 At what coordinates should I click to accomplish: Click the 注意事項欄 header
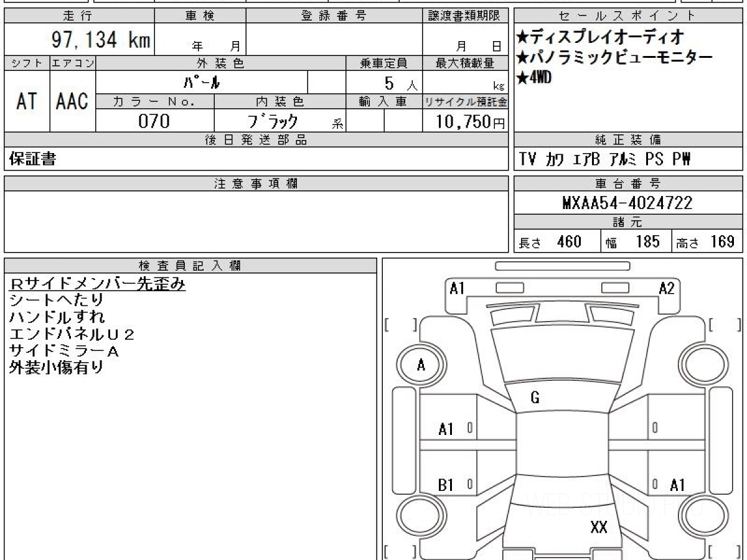coord(256,184)
